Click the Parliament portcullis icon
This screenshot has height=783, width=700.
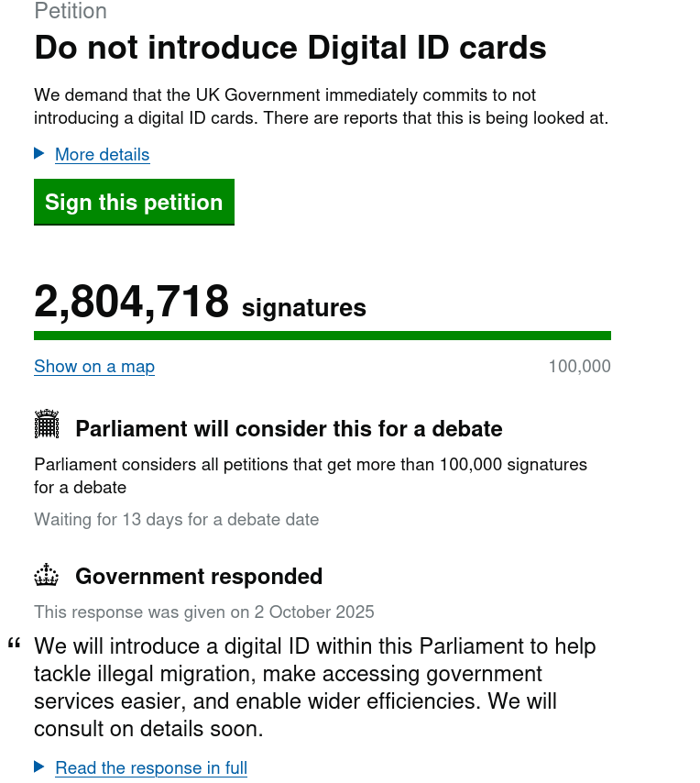tap(47, 425)
